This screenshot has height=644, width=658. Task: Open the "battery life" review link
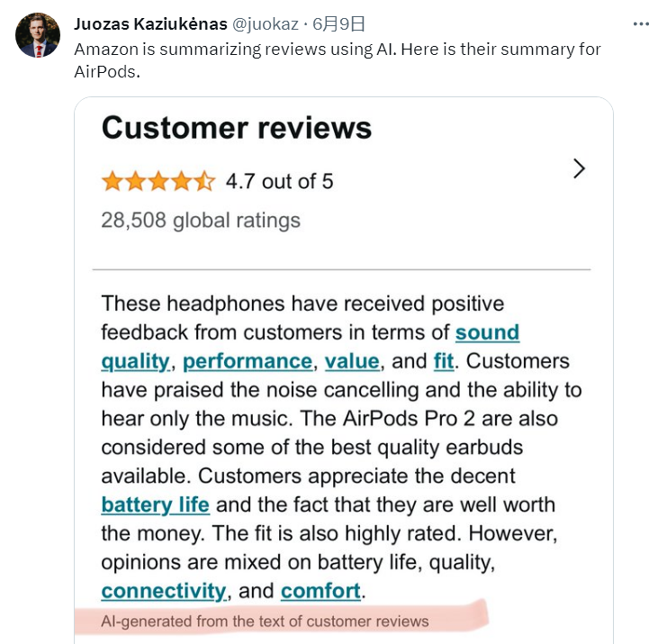[155, 505]
